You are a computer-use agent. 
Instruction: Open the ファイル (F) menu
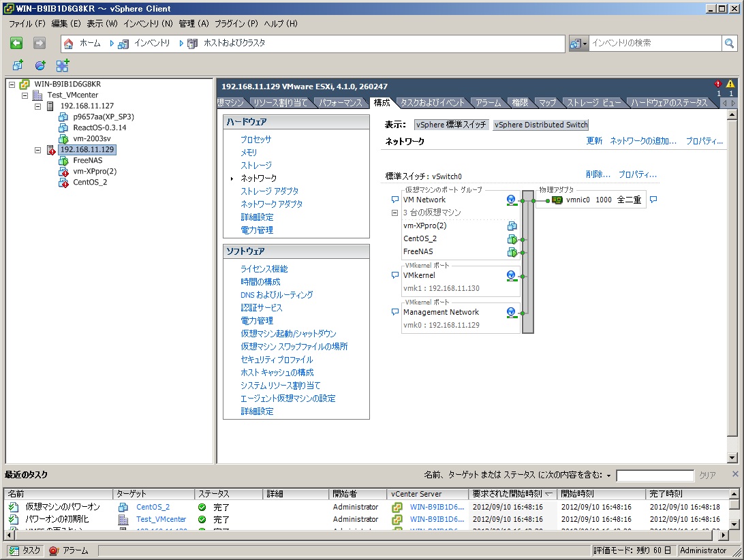pos(27,24)
